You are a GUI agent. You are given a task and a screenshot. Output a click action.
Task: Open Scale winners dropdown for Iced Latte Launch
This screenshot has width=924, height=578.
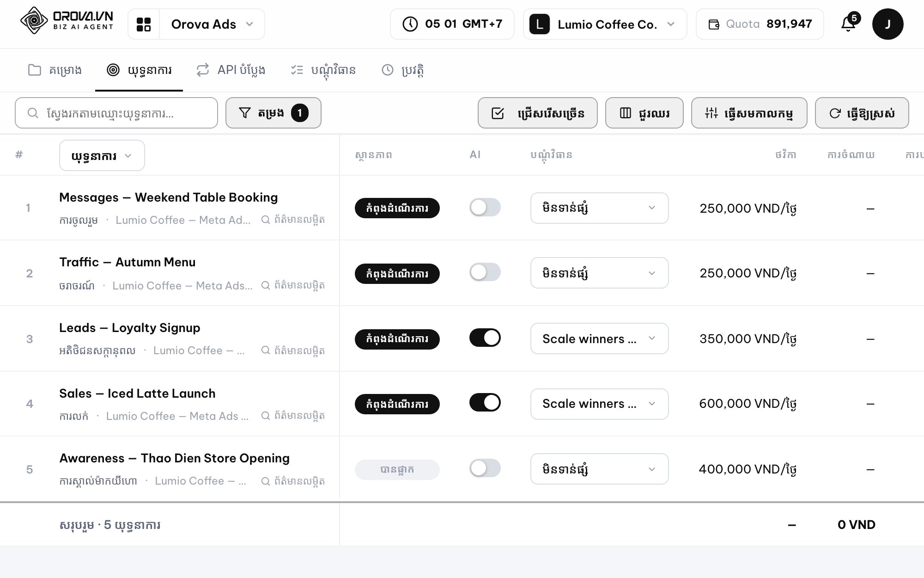599,404
